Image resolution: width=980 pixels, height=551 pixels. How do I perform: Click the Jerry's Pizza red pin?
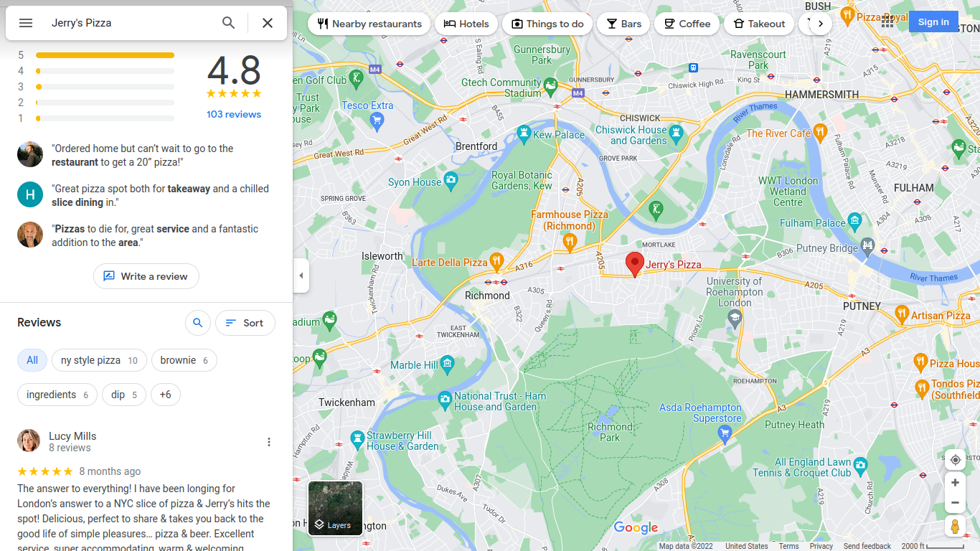(x=635, y=264)
